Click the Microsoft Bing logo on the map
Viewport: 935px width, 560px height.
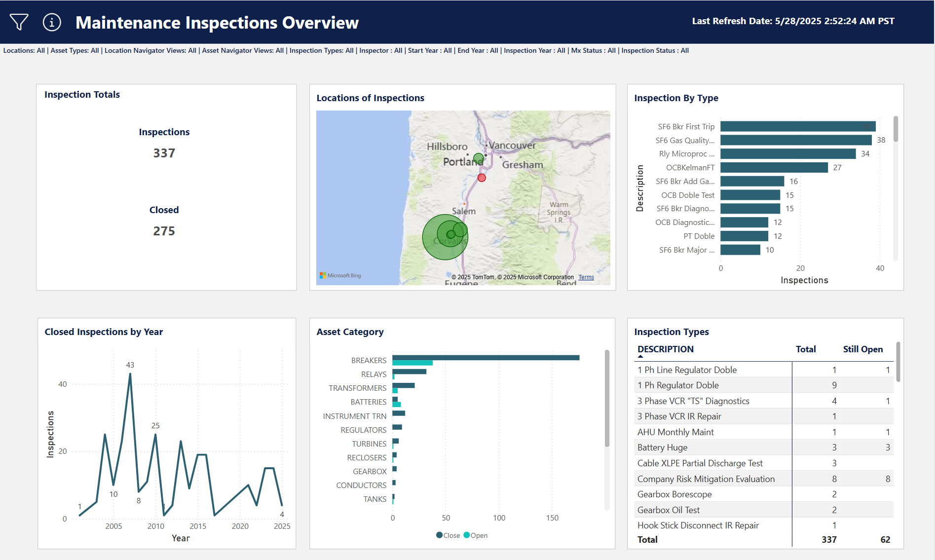tap(340, 275)
